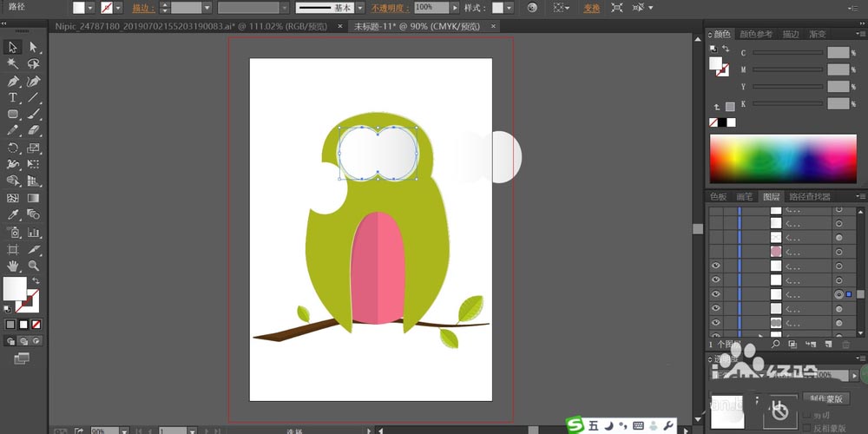This screenshot has height=434, width=868.
Task: Select the Eraser tool
Action: click(x=33, y=131)
